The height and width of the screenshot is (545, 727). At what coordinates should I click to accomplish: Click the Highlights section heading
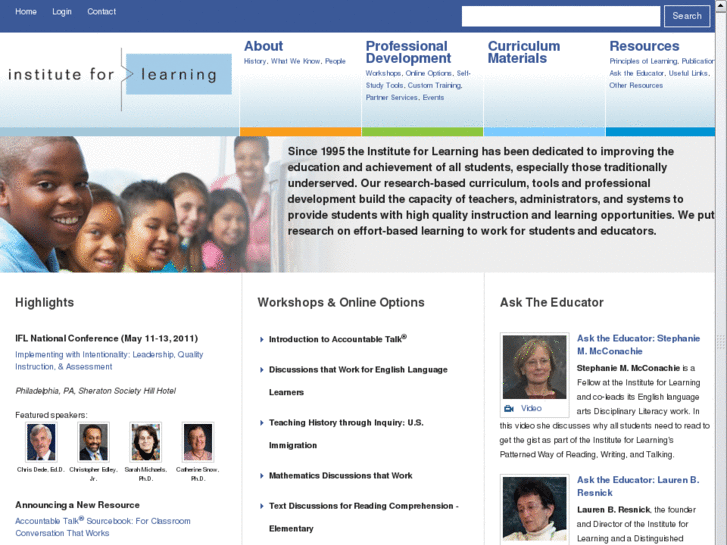(45, 302)
